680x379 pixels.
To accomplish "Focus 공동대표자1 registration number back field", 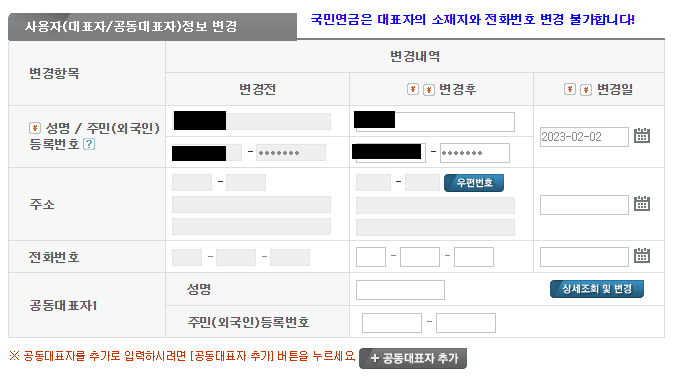I will (466, 323).
